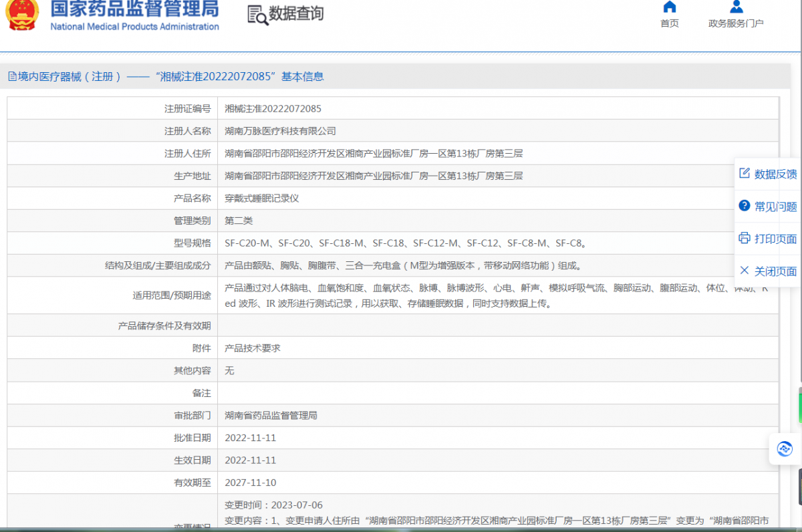Image resolution: width=802 pixels, height=532 pixels.
Task: Click the 注册人名称 row label
Action: pyautogui.click(x=186, y=130)
